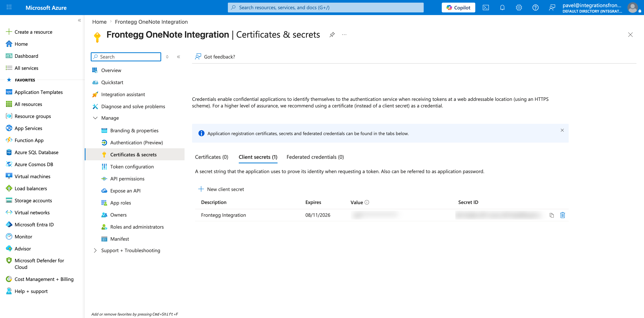Image resolution: width=644 pixels, height=318 pixels.
Task: Open the Azure portal waffle menu
Action: click(x=9, y=7)
